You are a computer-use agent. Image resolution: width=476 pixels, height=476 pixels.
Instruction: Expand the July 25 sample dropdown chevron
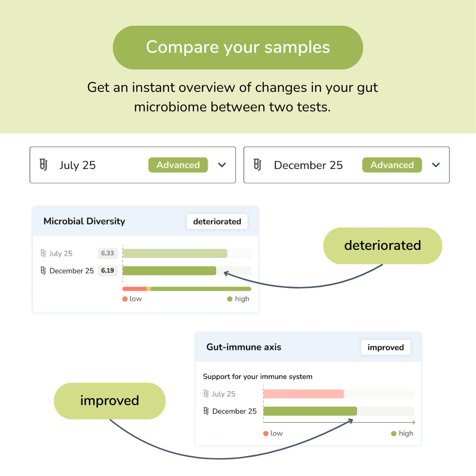[x=221, y=165]
